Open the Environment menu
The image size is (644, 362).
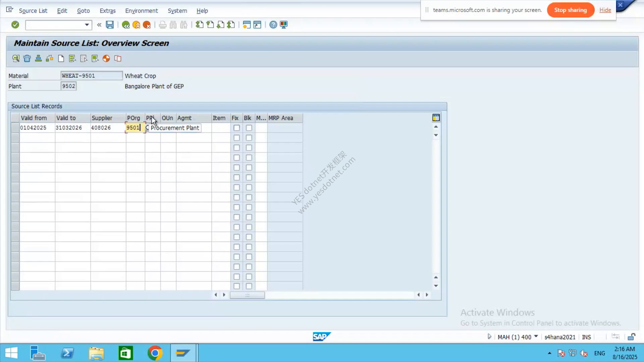click(x=142, y=11)
